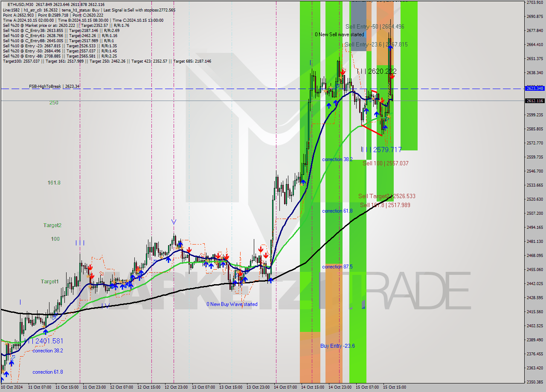Click the green '250' level label

(x=54, y=103)
